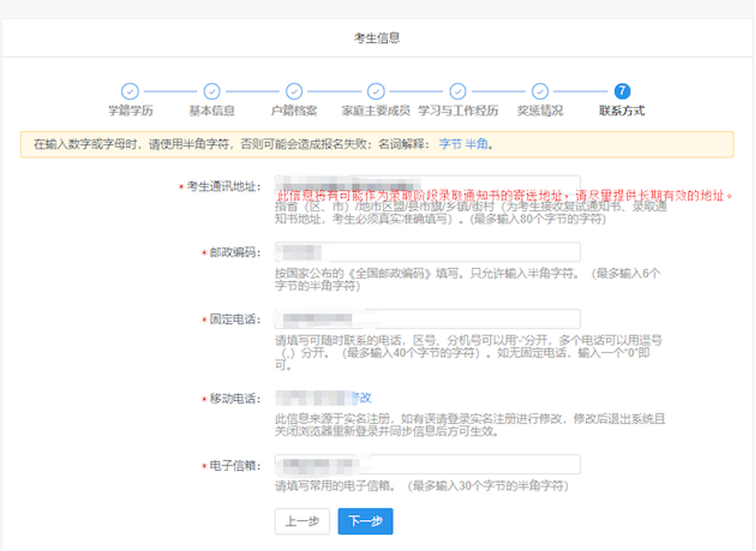756x551 pixels.
Task: Click the 请填写常用的电子信箱 hint text
Action: click(422, 486)
